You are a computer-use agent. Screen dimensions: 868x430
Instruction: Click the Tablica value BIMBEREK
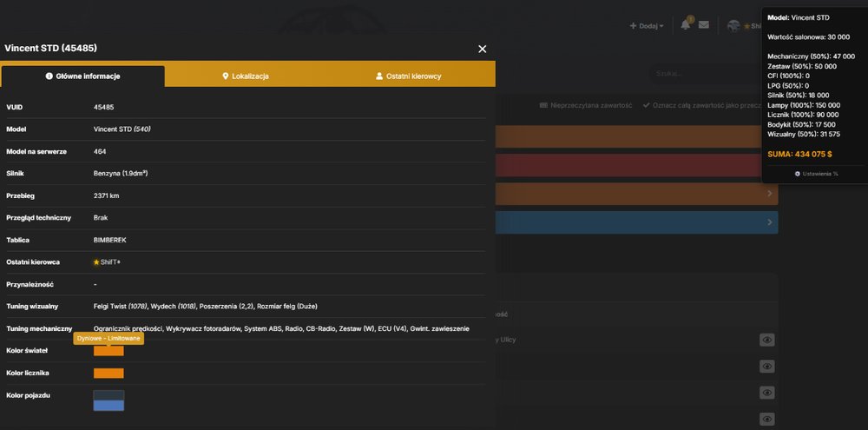(x=110, y=240)
